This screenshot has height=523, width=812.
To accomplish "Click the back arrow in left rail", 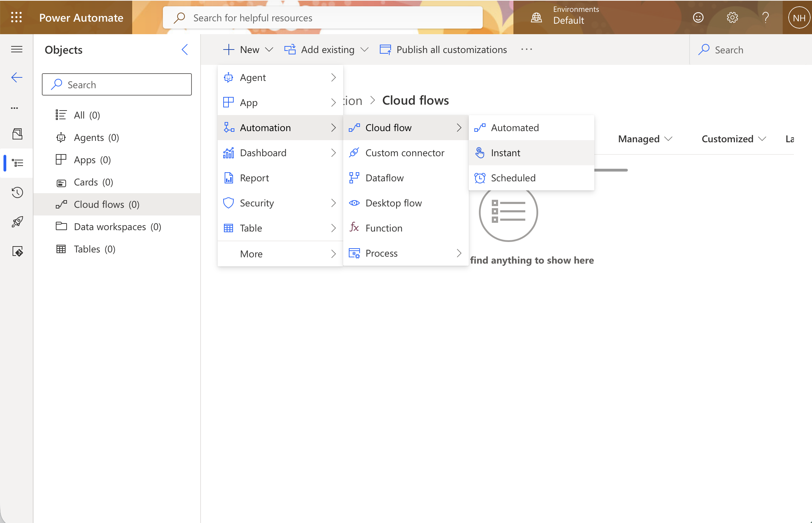I will point(17,77).
